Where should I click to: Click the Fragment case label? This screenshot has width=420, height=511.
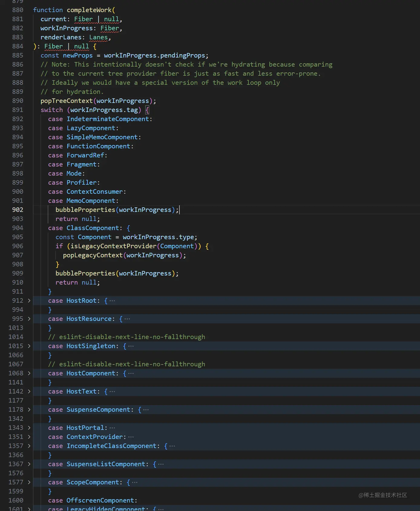pos(82,164)
